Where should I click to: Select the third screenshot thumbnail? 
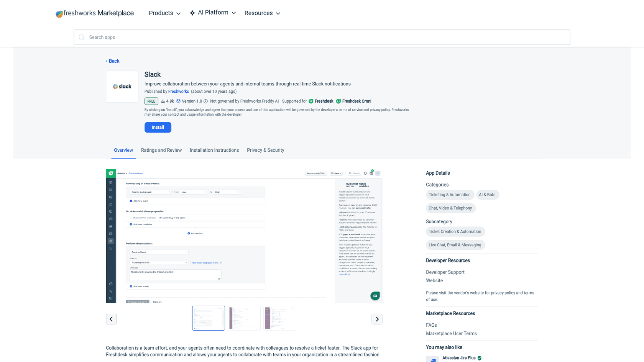tap(280, 318)
